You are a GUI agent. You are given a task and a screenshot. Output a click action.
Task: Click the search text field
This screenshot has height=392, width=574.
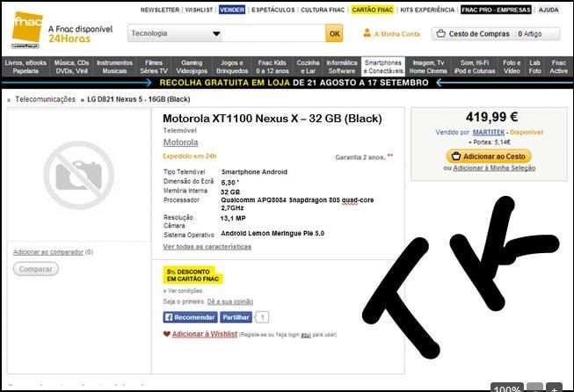tap(273, 33)
